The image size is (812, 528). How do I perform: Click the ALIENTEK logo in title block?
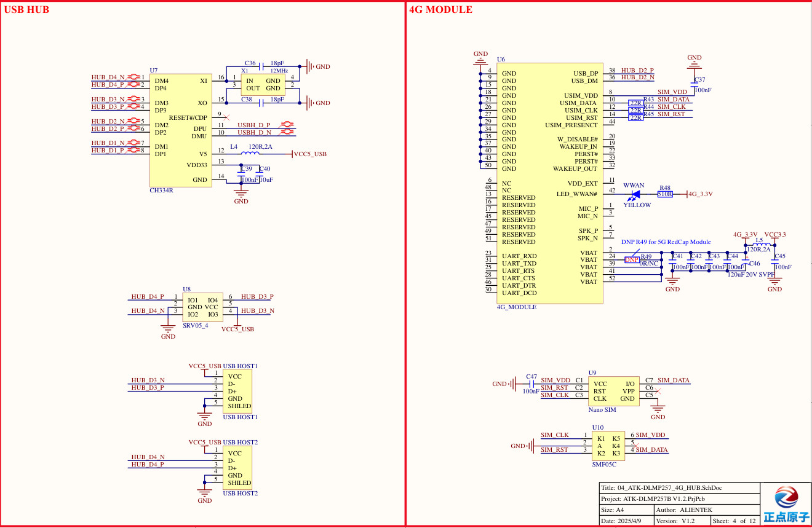pyautogui.click(x=786, y=503)
